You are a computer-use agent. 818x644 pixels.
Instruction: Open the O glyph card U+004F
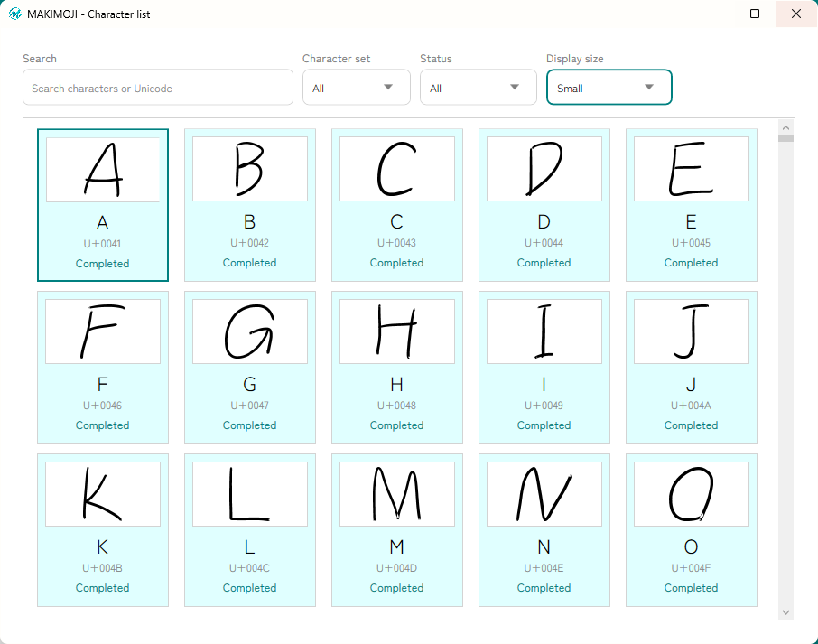(x=692, y=530)
